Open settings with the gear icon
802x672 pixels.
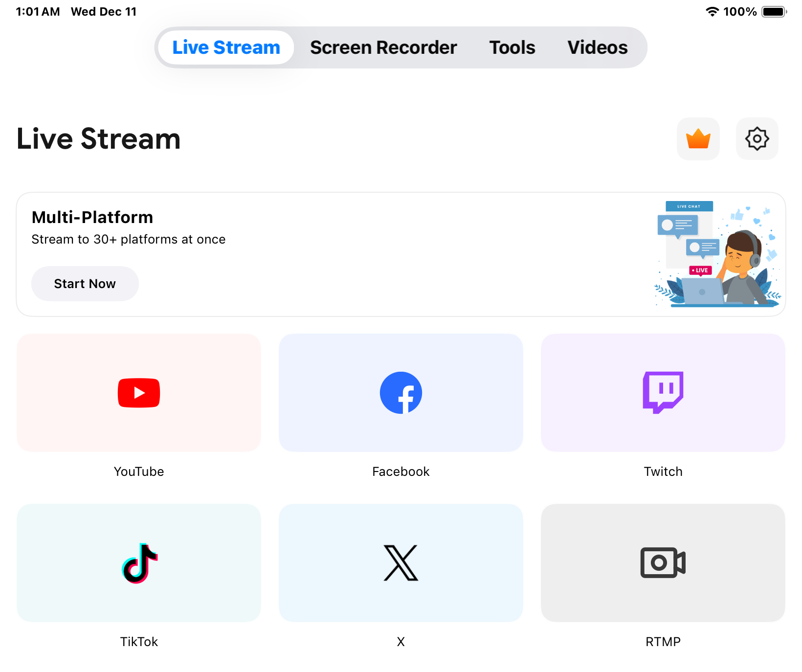[757, 138]
